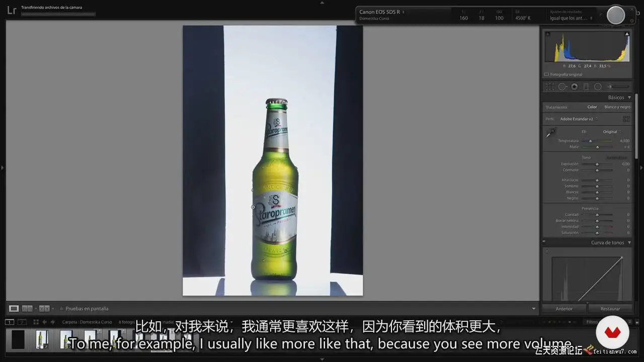Adjust the Contraste slider
The image size is (644, 362).
(597, 170)
